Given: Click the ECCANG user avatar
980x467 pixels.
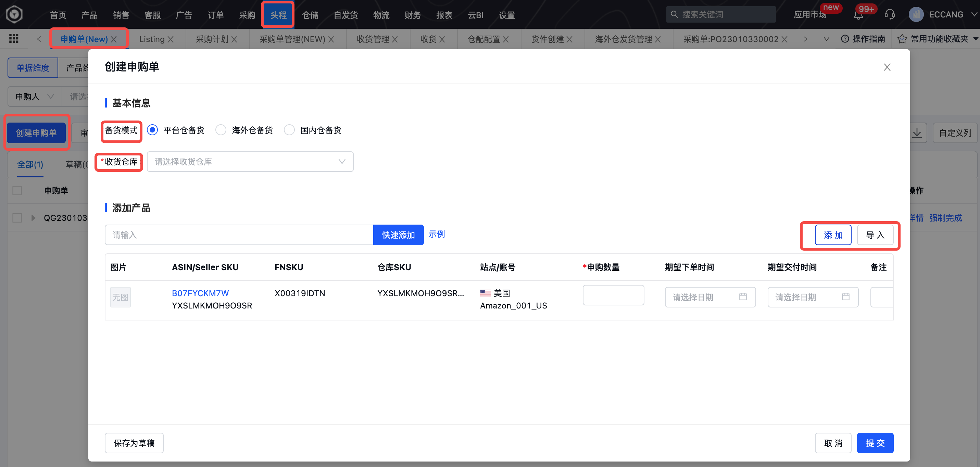Looking at the screenshot, I should coord(916,14).
